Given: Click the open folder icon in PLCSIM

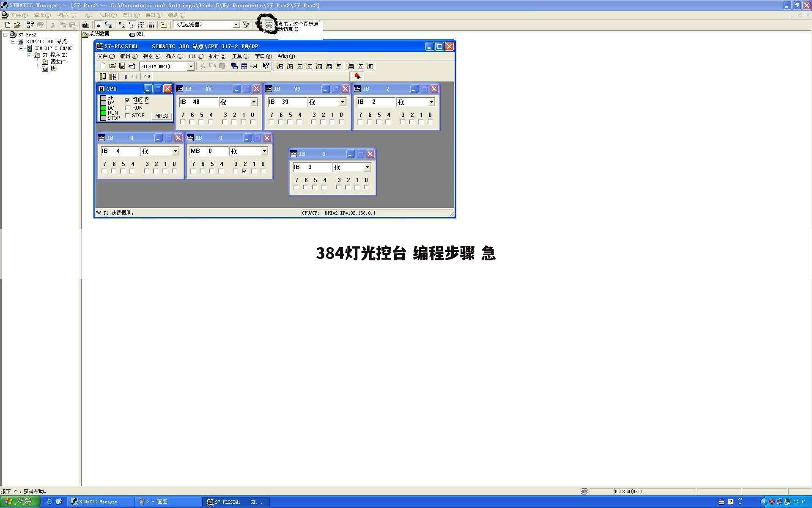Looking at the screenshot, I should 112,66.
